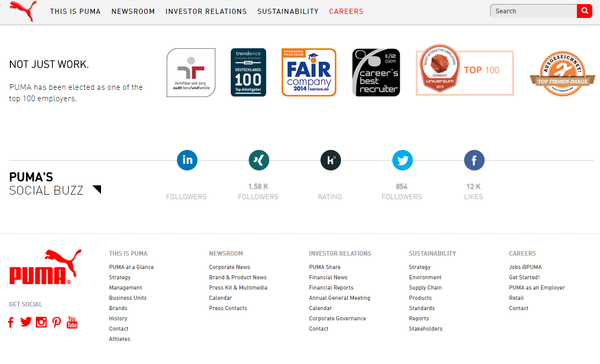The image size is (600, 364).
Task: Open Stakeholders footer link
Action: [x=426, y=329]
